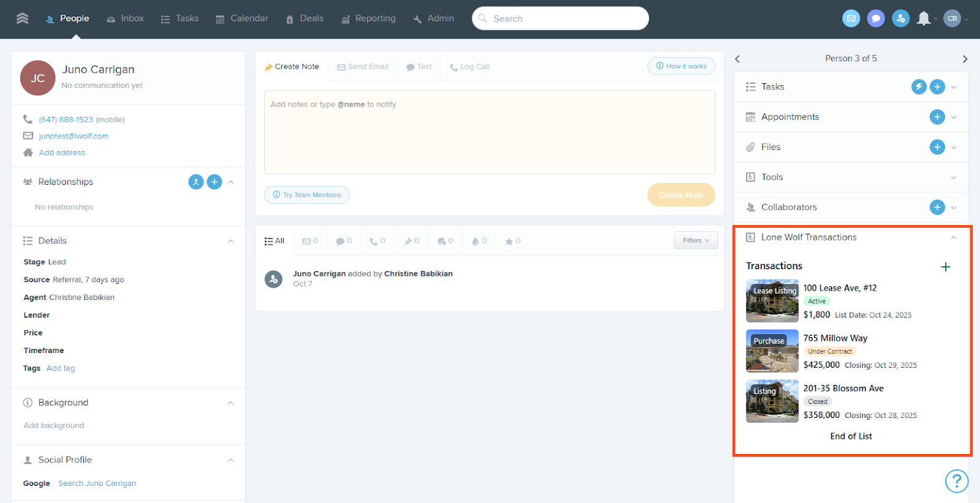Open the Filters dropdown
Image resolution: width=980 pixels, height=503 pixels.
(696, 240)
